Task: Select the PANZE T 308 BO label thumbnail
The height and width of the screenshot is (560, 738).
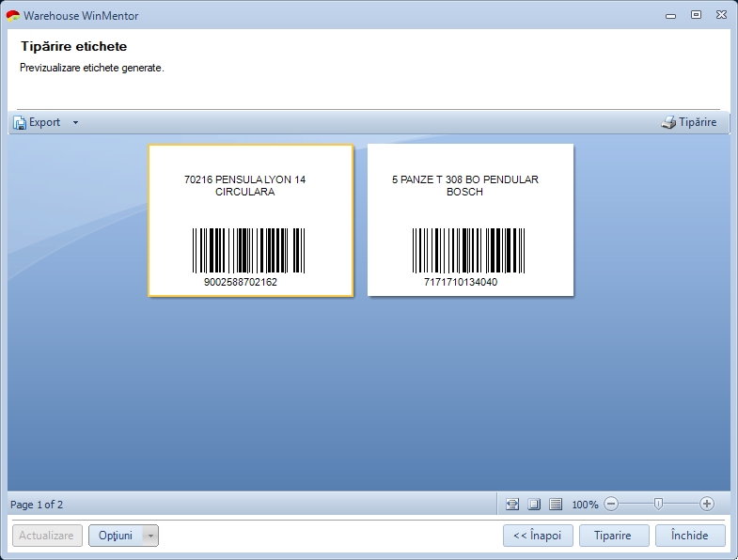Action: 471,220
